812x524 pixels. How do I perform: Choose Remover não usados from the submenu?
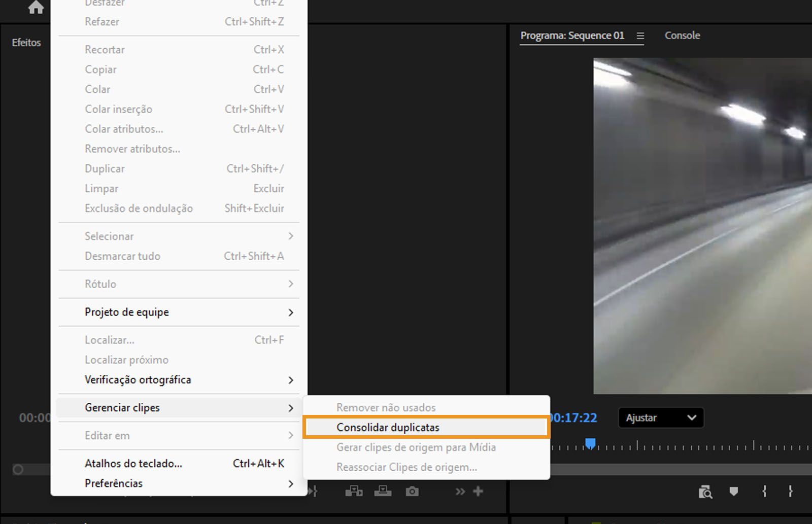pos(386,407)
